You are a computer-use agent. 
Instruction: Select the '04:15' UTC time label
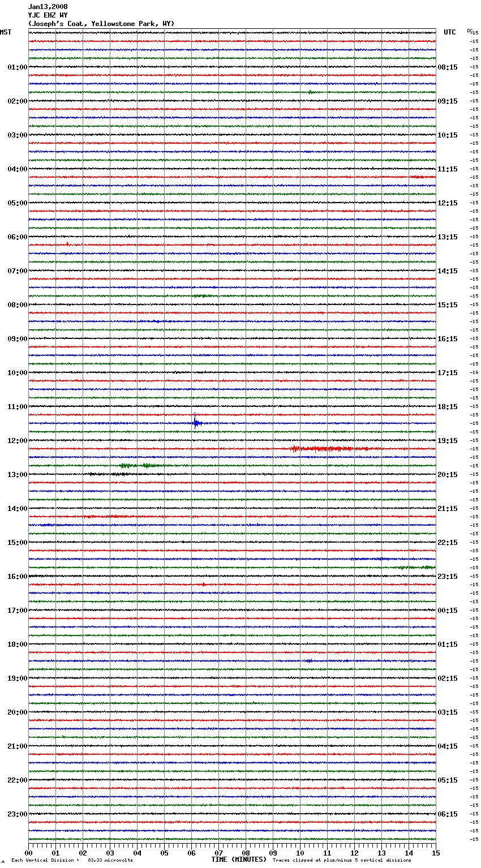448,746
